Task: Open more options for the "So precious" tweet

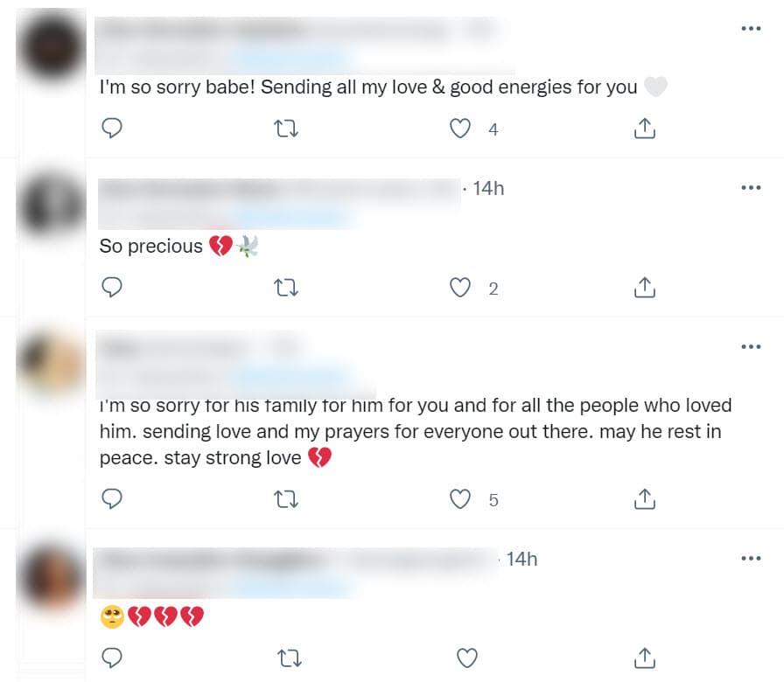Action: [x=751, y=187]
